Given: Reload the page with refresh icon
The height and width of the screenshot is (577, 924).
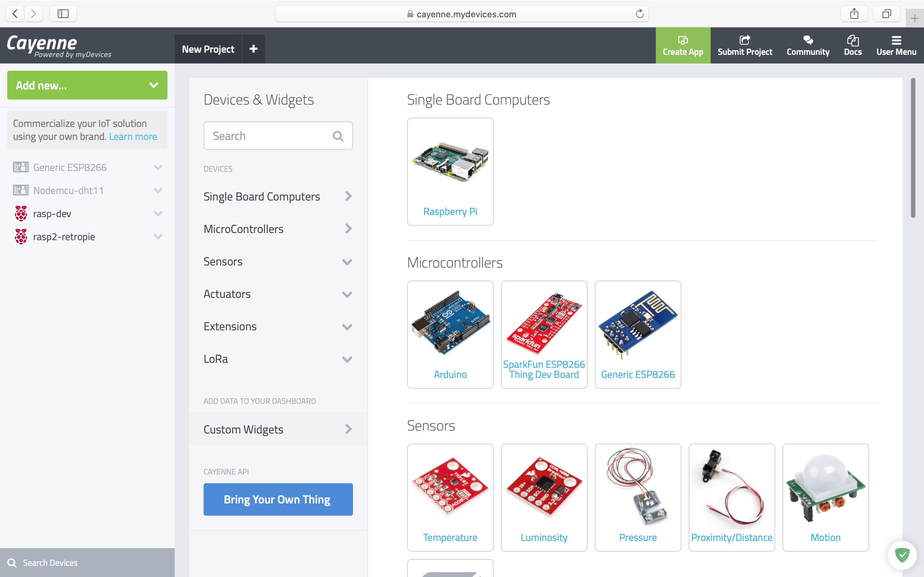Looking at the screenshot, I should (x=640, y=14).
